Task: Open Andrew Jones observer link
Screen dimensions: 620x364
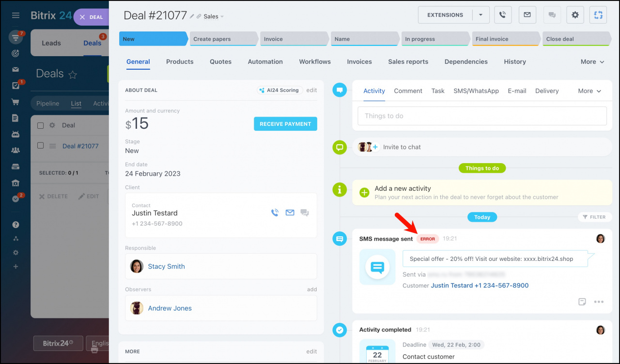Action: (170, 308)
